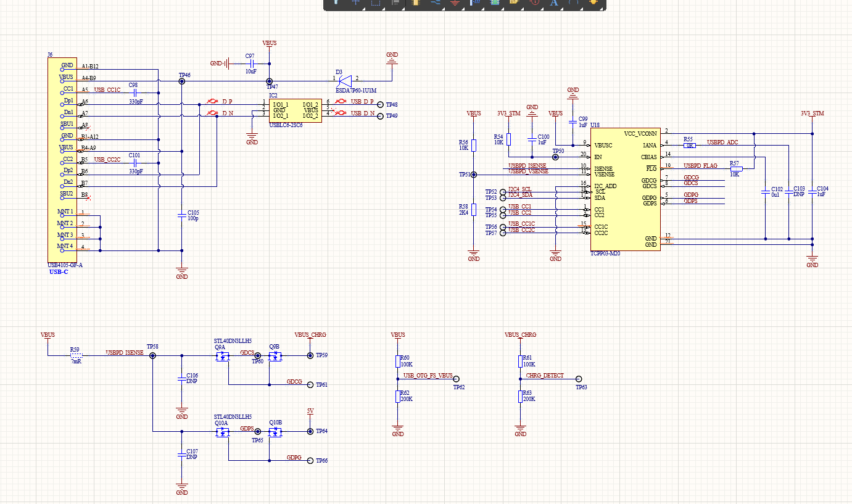Click the GDCG label near TP61
The image size is (852, 504).
(x=294, y=382)
